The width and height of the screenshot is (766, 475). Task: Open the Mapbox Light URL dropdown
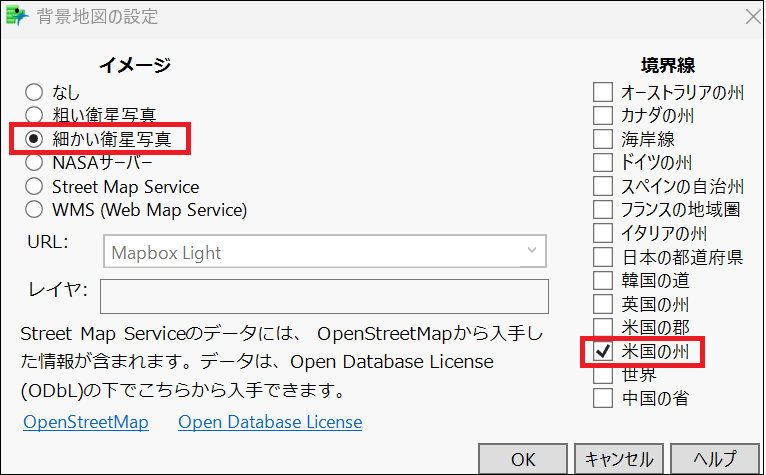click(325, 251)
